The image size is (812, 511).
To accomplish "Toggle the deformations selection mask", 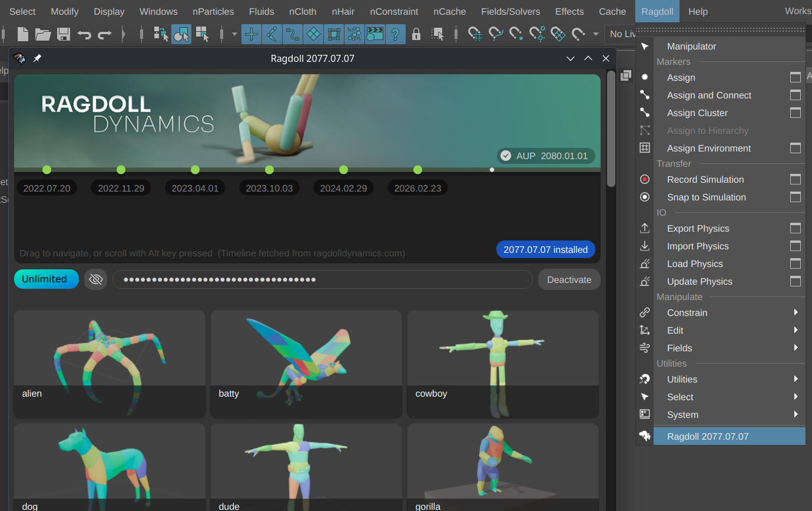I will pyautogui.click(x=334, y=34).
